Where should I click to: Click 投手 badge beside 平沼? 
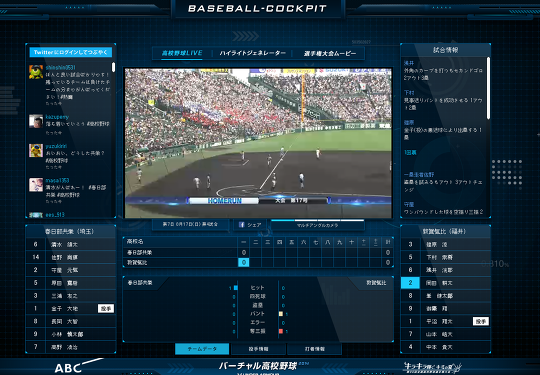[481, 321]
